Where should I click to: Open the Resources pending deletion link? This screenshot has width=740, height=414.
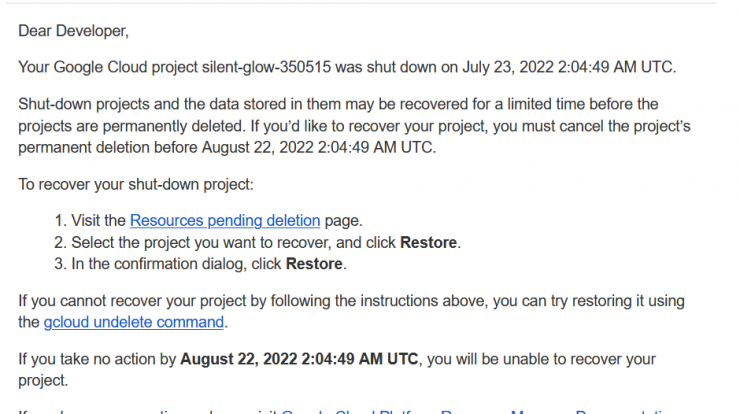225,220
